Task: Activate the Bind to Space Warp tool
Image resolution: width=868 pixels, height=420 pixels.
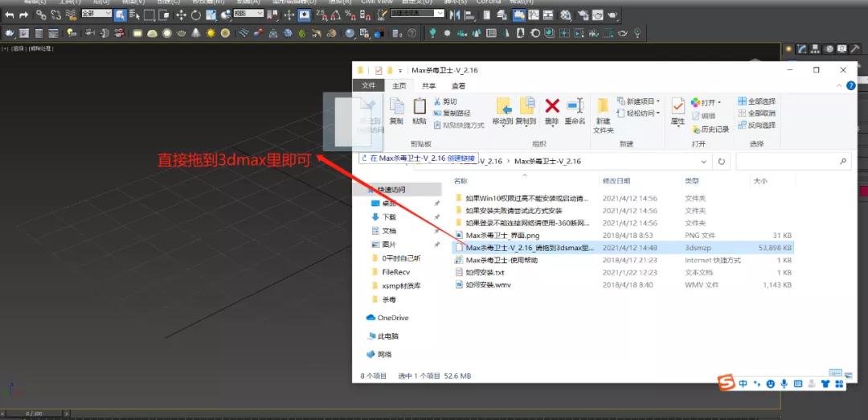Action: 71,15
